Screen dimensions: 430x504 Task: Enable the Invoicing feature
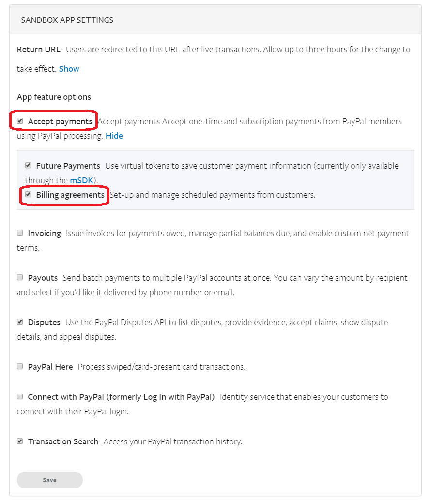(x=20, y=232)
